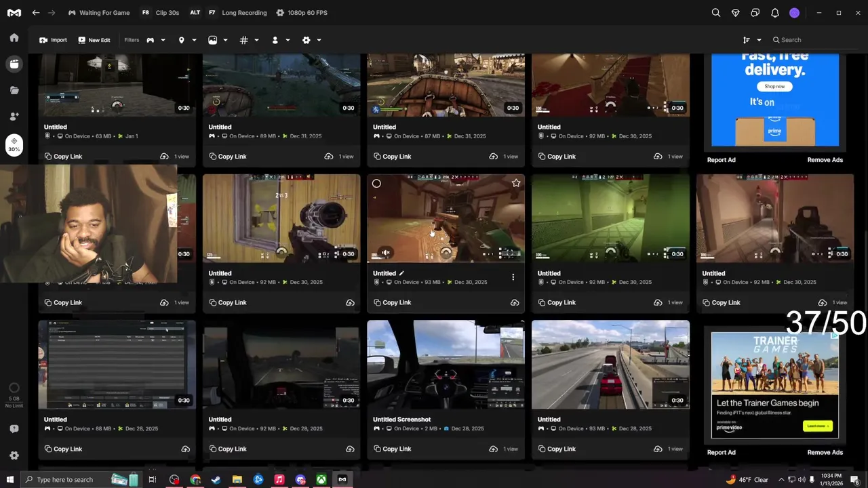Screen dimensions: 868x488
Task: Open the sidebar settings gear
Action: tap(14, 455)
